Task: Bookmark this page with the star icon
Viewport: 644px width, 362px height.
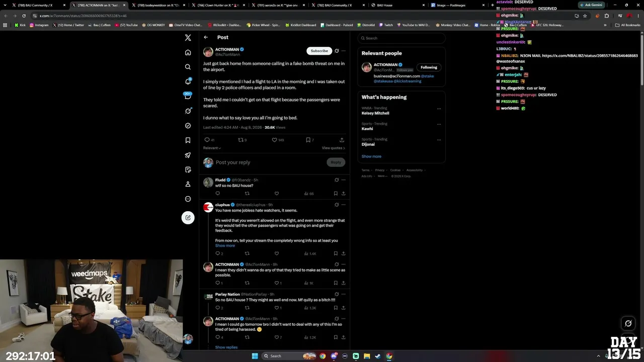Action: [585, 16]
